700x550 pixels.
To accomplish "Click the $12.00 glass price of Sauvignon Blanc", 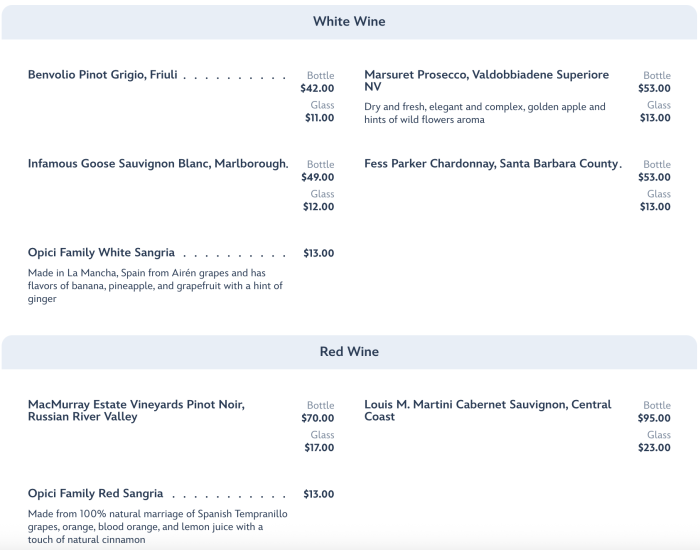I will (x=319, y=207).
